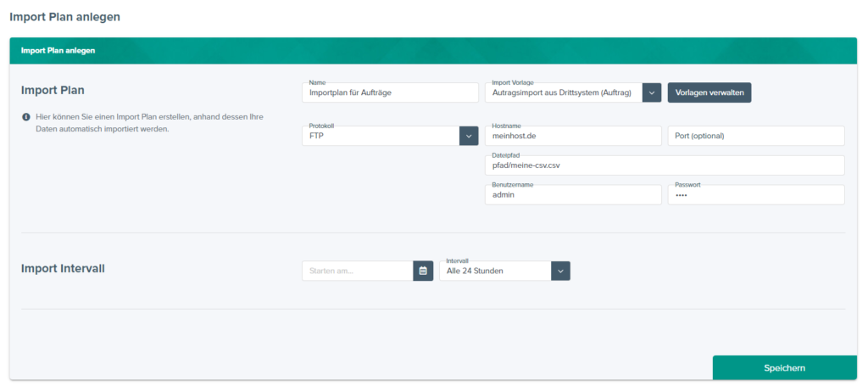Click the Benutzername field containing admin
Screen dimensions: 868x386
pos(572,195)
